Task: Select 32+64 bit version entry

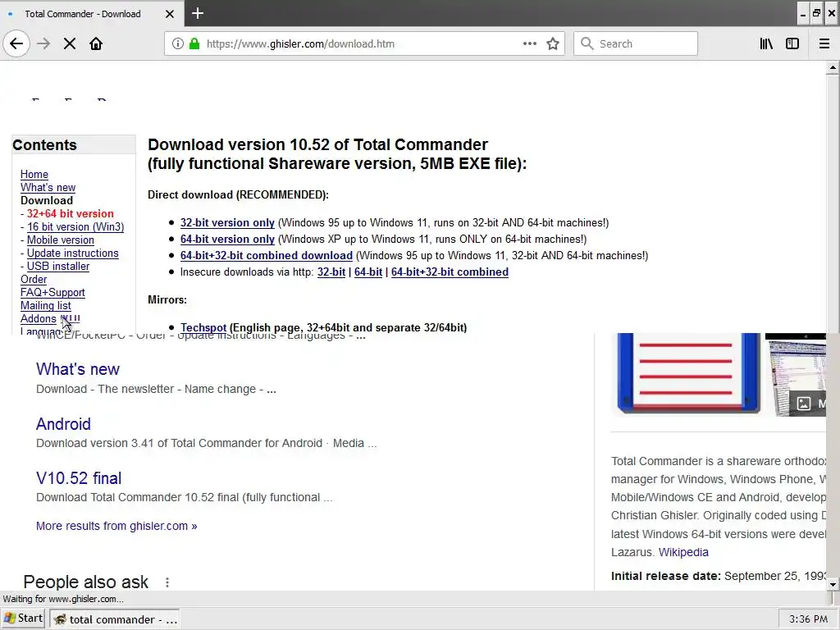Action: (71, 214)
